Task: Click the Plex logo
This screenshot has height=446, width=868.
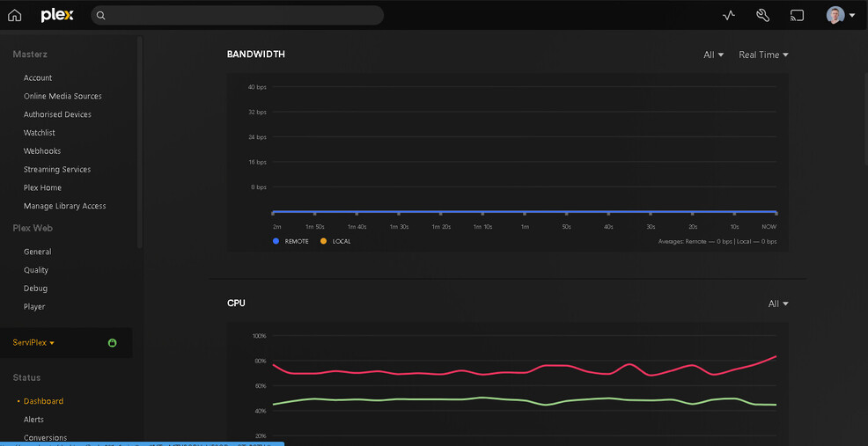Action: click(57, 16)
